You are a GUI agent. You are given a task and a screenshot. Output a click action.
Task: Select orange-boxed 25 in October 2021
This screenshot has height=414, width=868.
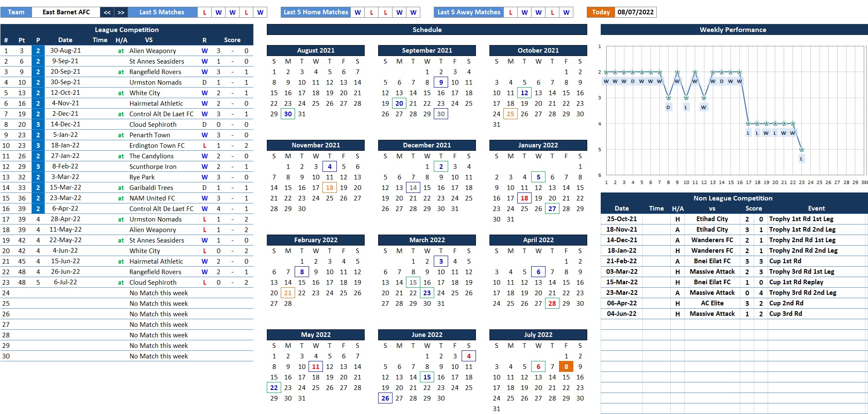(x=510, y=114)
